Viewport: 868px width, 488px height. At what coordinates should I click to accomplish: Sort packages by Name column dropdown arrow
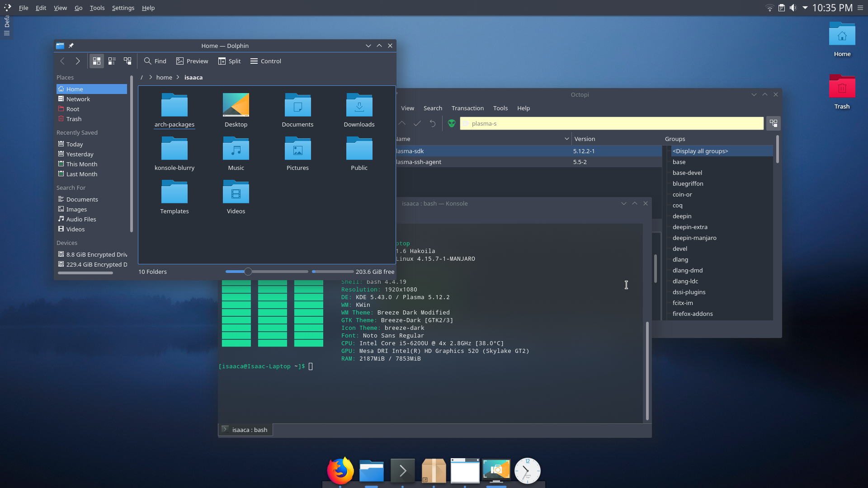tap(566, 139)
